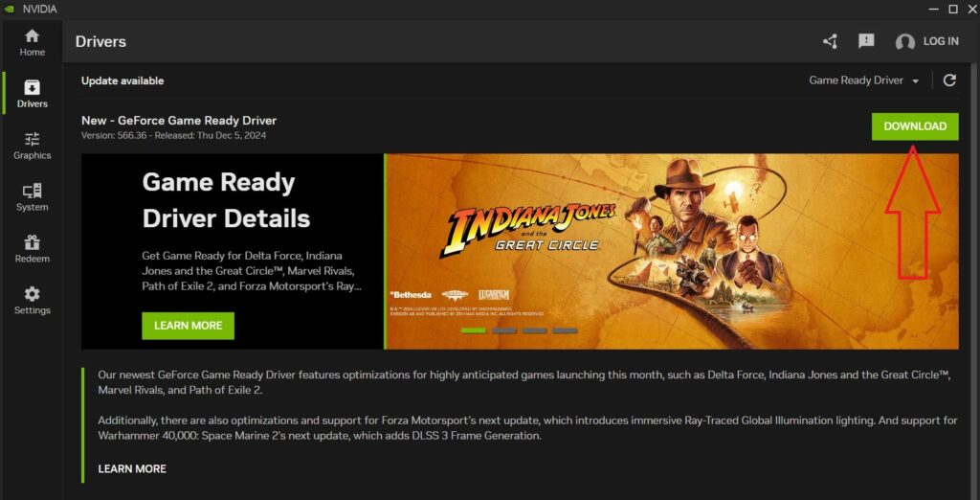The image size is (980, 500).
Task: Open the Redeem gift sidebar item
Action: 32,249
